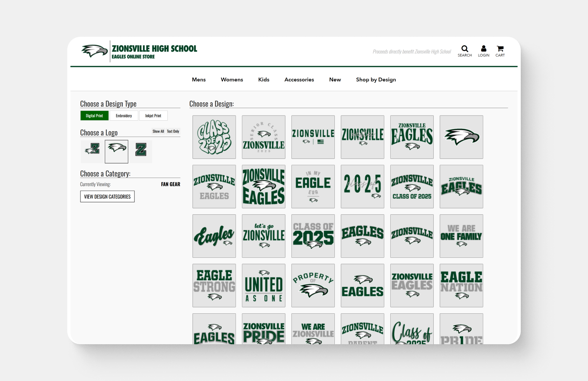Choose the Property Of eagle design
Viewport: 588px width, 381px height.
point(313,285)
